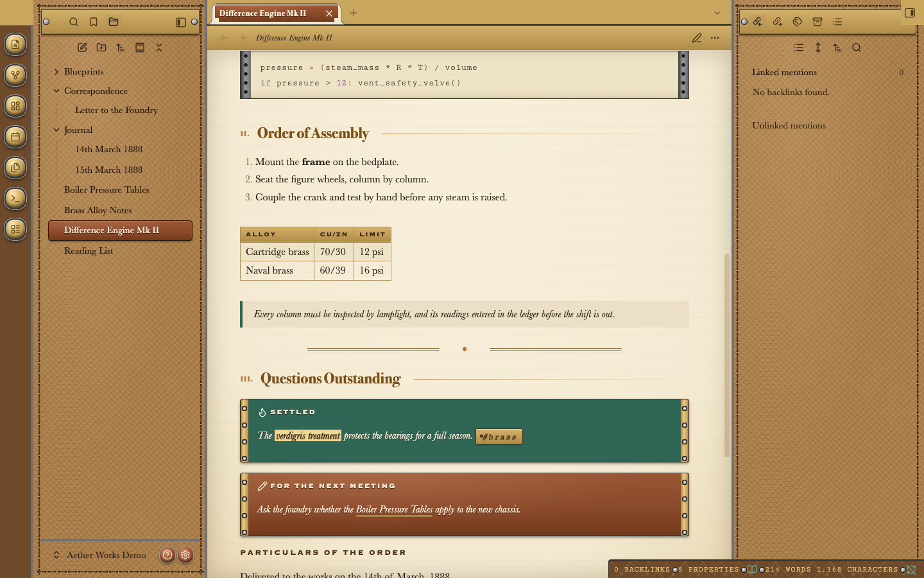Open the backlinks tab in right sidebar

(x=758, y=22)
